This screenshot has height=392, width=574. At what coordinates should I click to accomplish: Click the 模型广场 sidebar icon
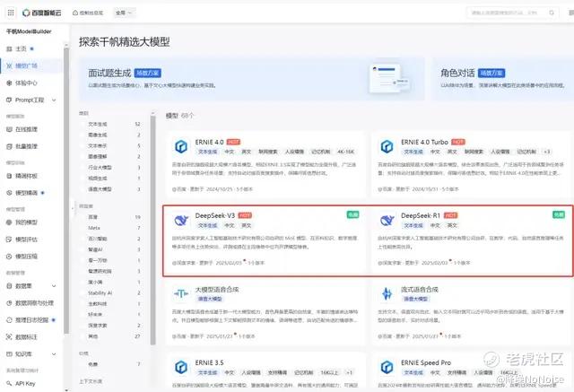point(9,65)
